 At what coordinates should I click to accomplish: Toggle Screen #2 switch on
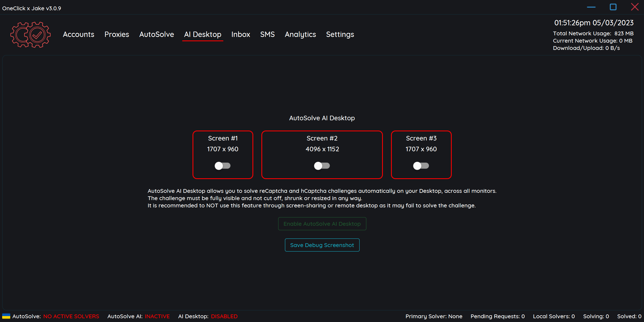(322, 166)
